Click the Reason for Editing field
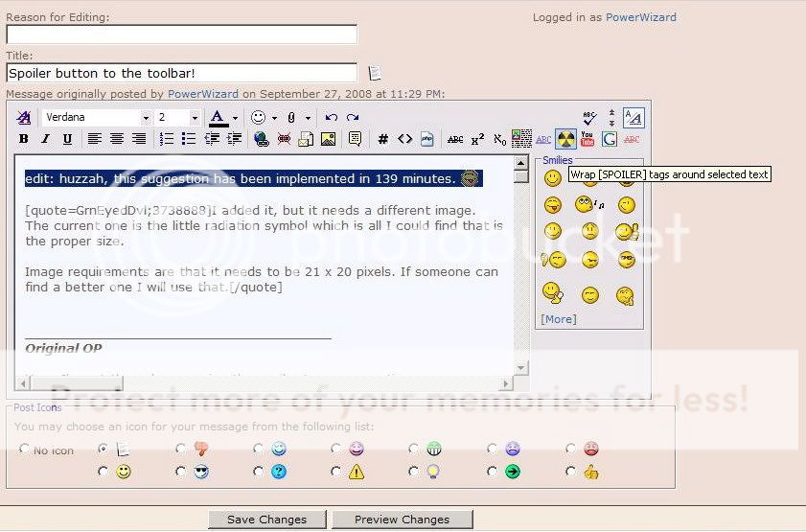 point(181,35)
